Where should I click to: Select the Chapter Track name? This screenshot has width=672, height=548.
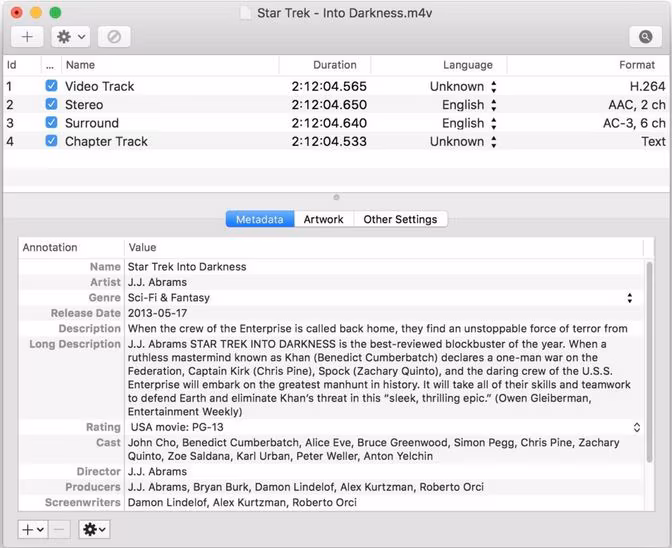[106, 142]
